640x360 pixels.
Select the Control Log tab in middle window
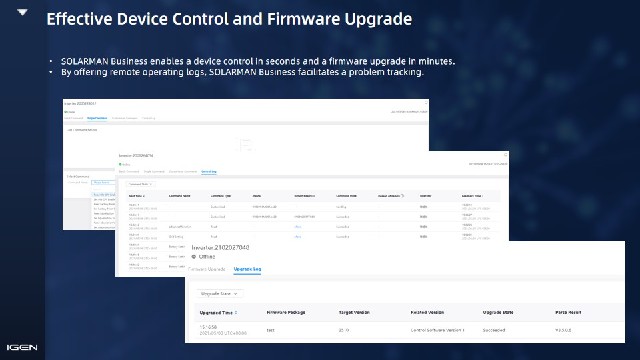pyautogui.click(x=209, y=171)
